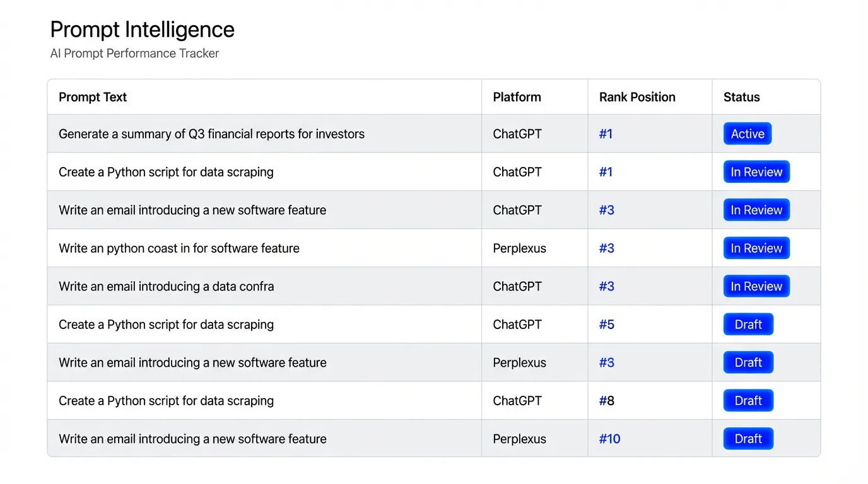The width and height of the screenshot is (868, 484).
Task: Click the Status column header
Action: [741, 97]
